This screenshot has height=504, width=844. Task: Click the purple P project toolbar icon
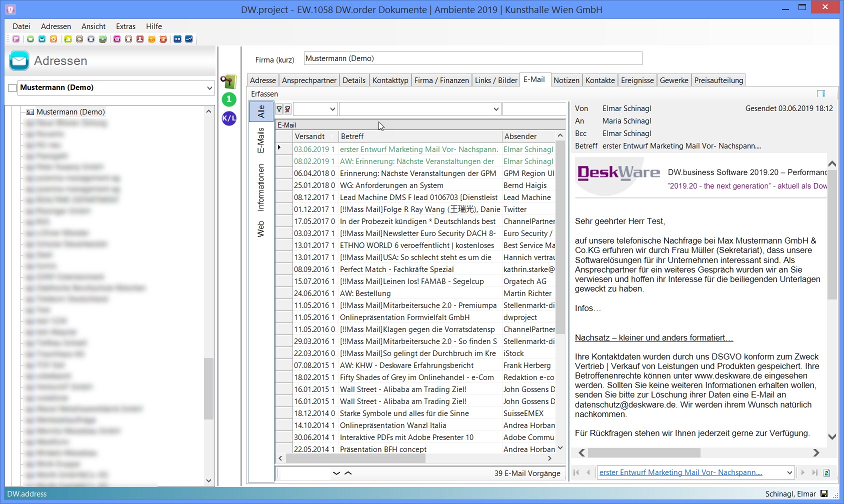tap(16, 39)
